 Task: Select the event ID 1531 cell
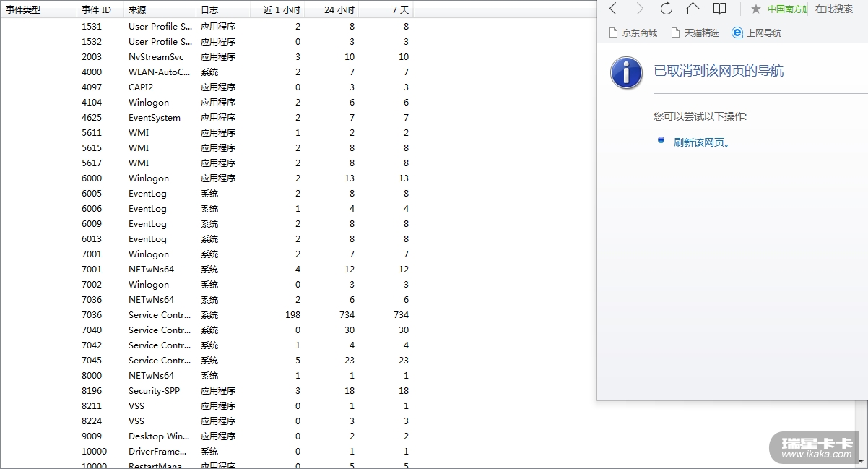click(92, 26)
